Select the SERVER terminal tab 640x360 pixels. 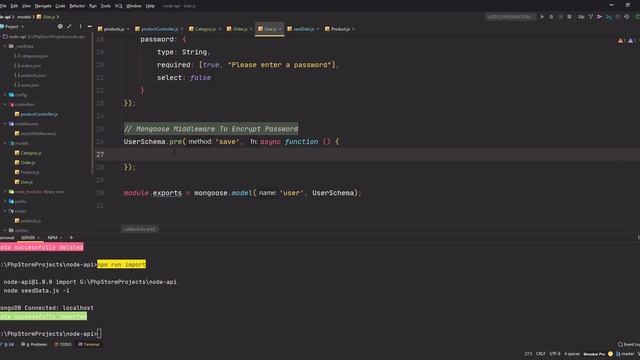[x=28, y=238]
